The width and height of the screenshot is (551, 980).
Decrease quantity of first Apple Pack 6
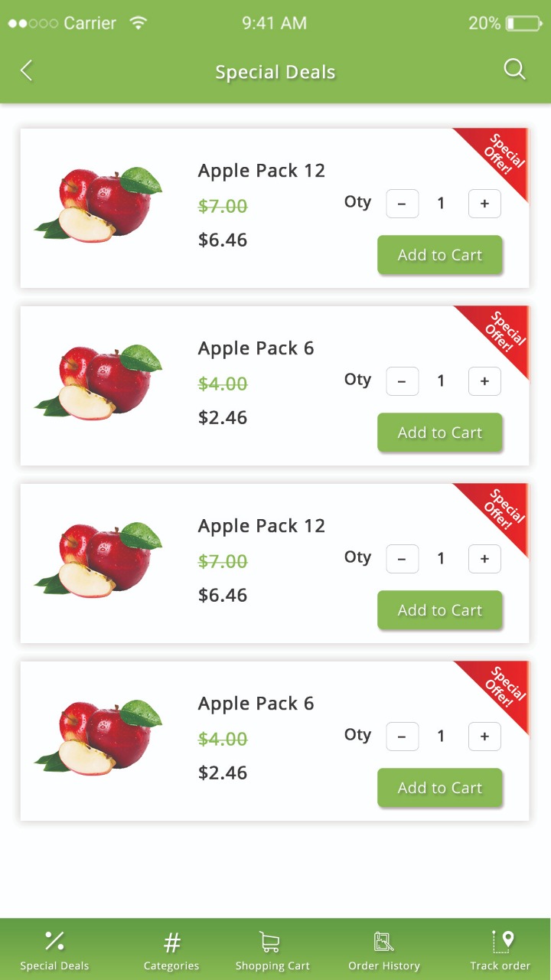pyautogui.click(x=403, y=381)
